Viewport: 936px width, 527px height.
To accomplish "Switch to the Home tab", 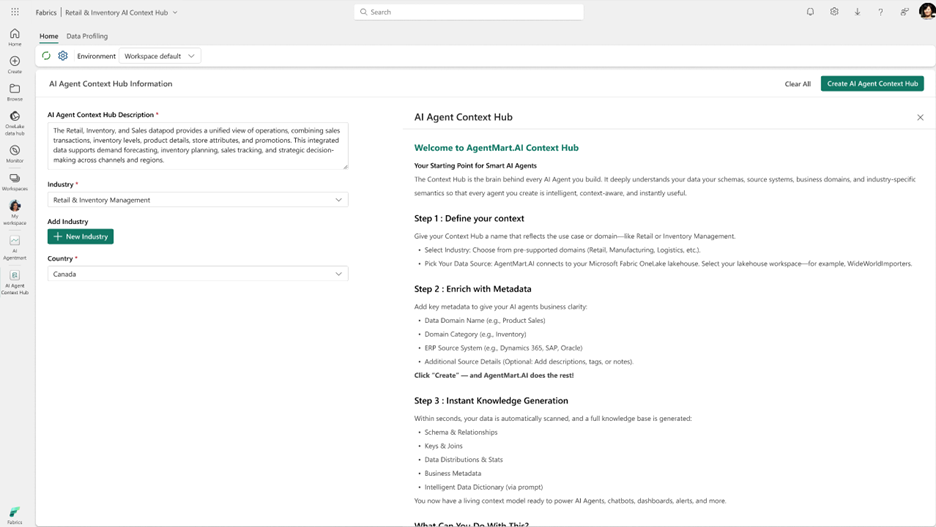I will click(x=49, y=36).
